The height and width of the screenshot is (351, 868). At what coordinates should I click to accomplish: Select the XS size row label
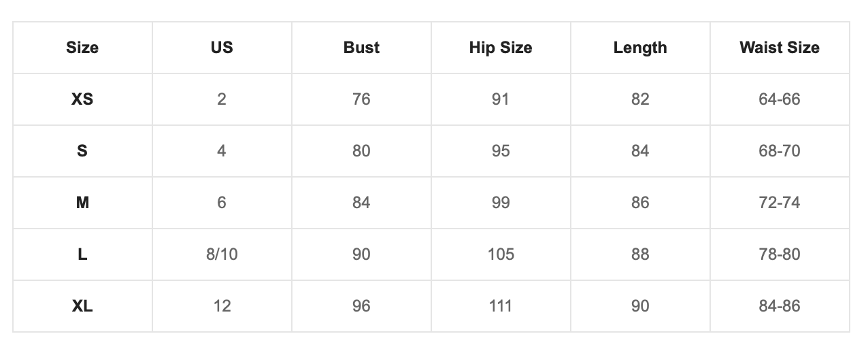pyautogui.click(x=82, y=99)
